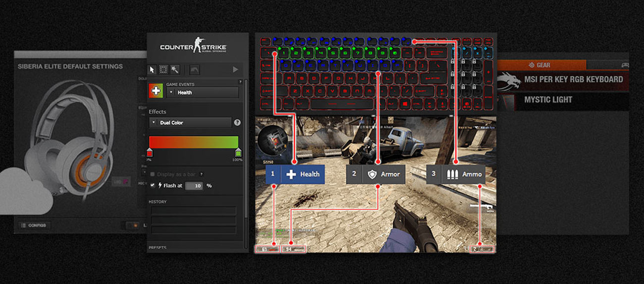Activate the magic wand tool
Image resolution: width=644 pixels, height=284 pixels.
[x=175, y=69]
